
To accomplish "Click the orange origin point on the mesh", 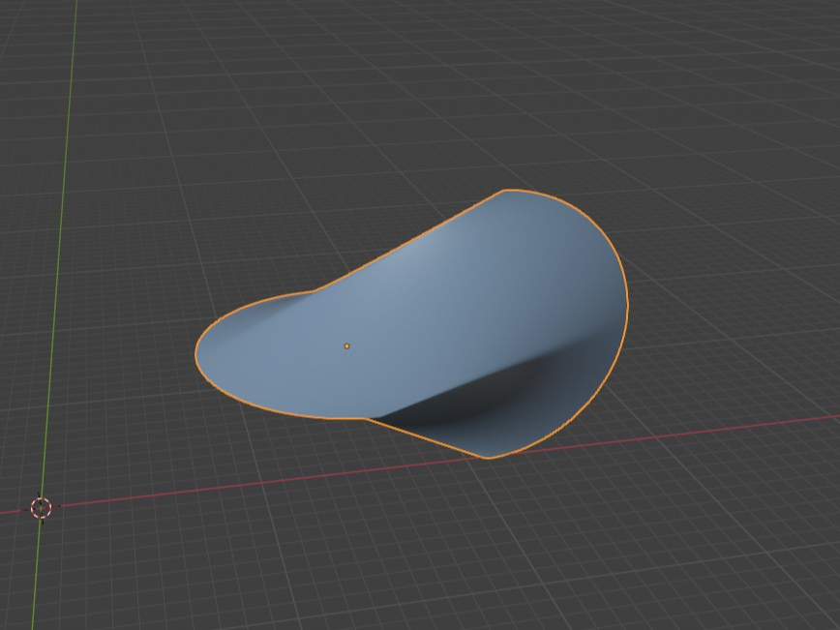I will (x=346, y=346).
